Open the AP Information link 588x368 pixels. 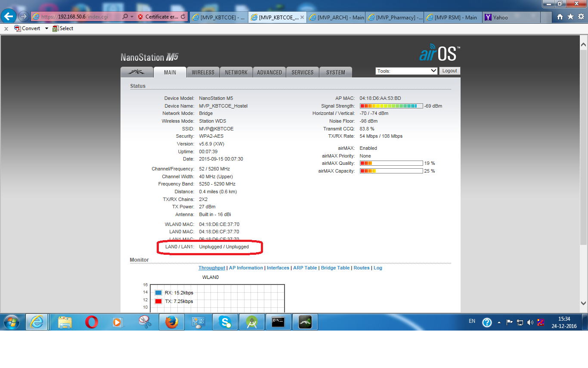[246, 268]
